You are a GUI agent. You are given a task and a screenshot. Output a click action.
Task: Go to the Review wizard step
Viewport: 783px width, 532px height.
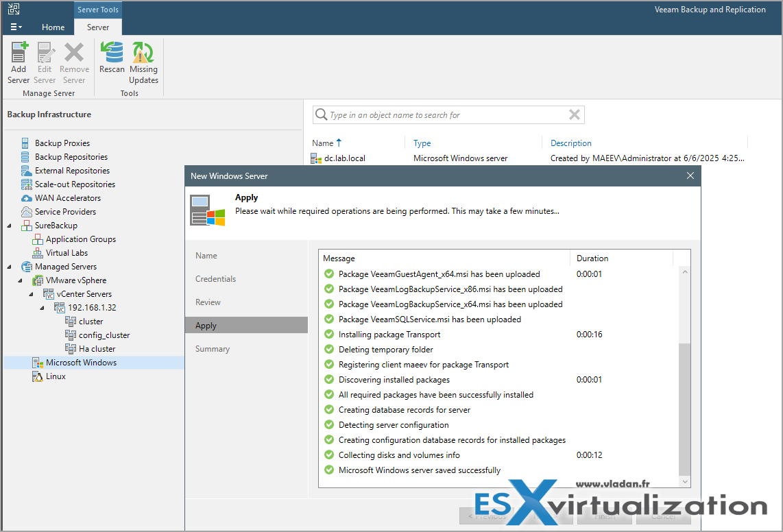pos(208,302)
